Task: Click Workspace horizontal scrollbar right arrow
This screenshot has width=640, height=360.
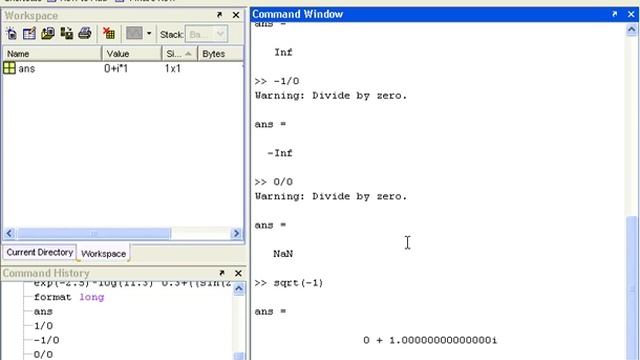Action: [x=236, y=233]
